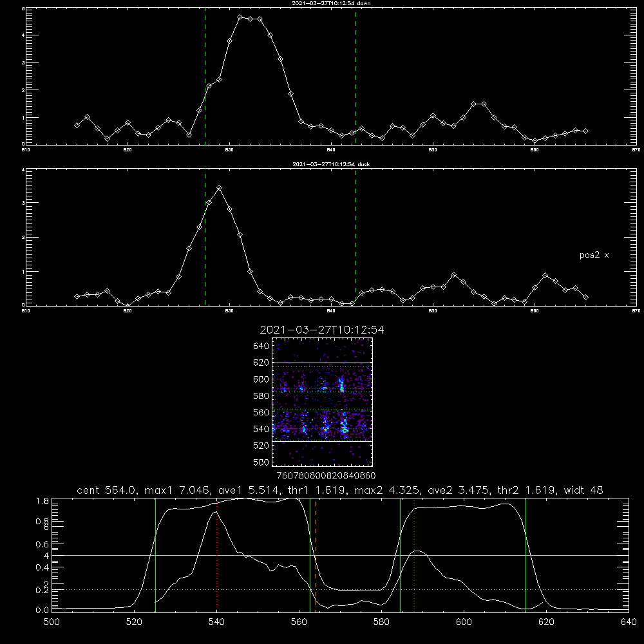The image size is (644, 644).
Task: Click the '640' x-axis label of bottom plot
Action: (629, 622)
